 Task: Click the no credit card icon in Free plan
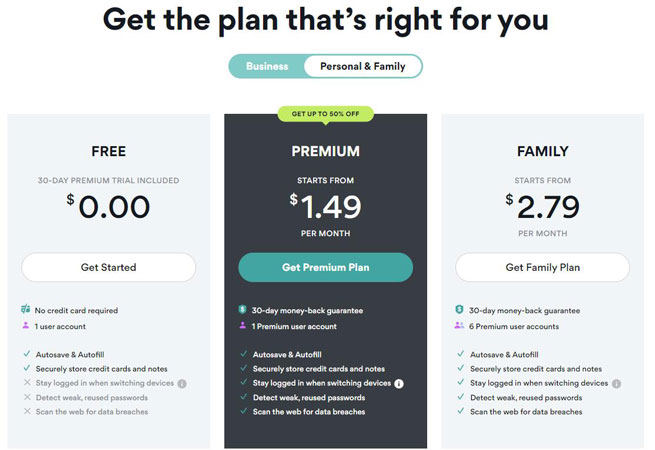pos(26,311)
